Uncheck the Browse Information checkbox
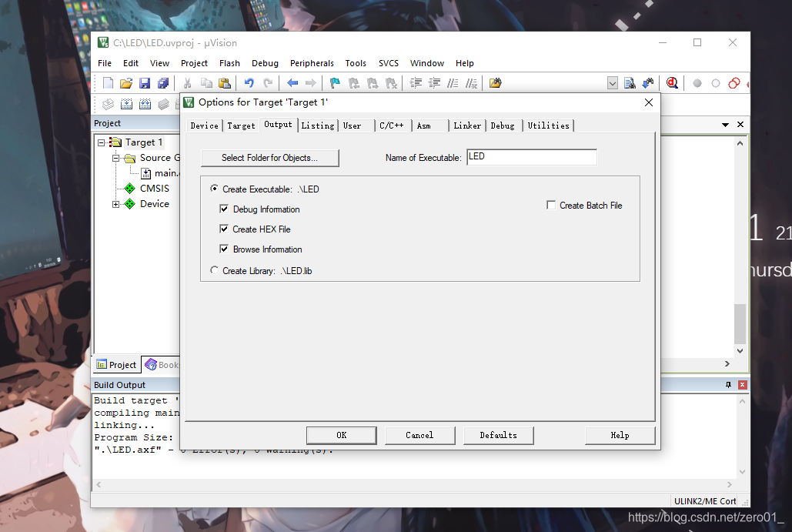Viewport: 792px width, 532px height. click(x=224, y=249)
